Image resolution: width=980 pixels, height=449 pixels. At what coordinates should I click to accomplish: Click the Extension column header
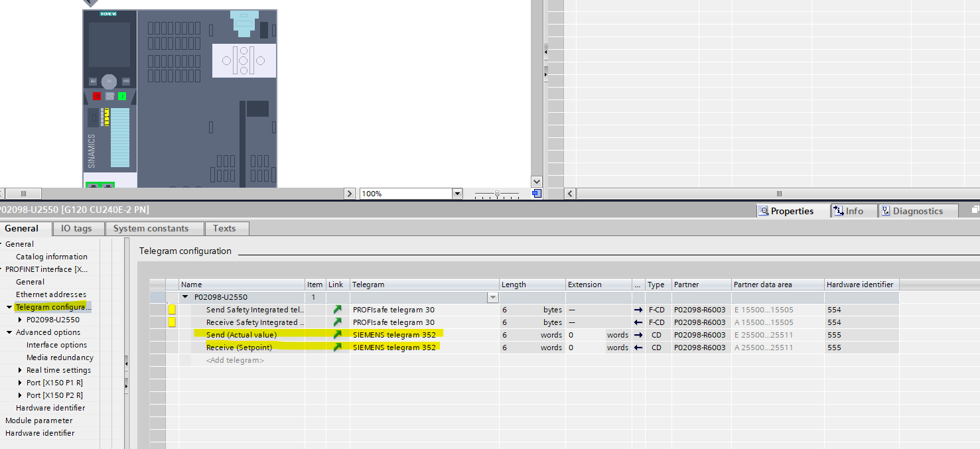598,285
